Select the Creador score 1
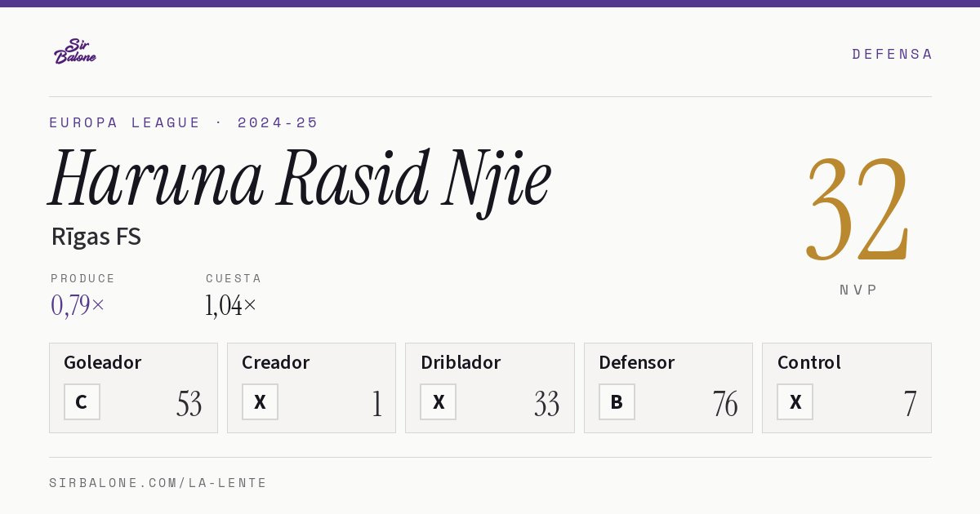The height and width of the screenshot is (514, 980). (x=376, y=403)
